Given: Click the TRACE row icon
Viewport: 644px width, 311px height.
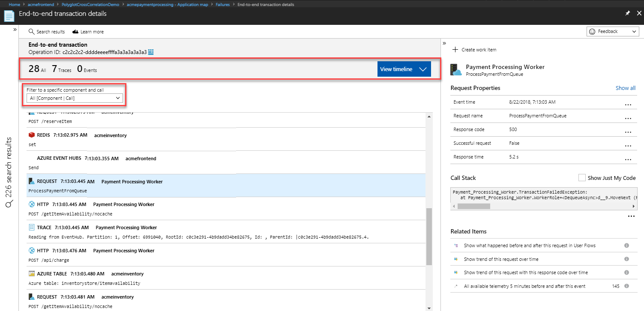Looking at the screenshot, I should pos(31,227).
